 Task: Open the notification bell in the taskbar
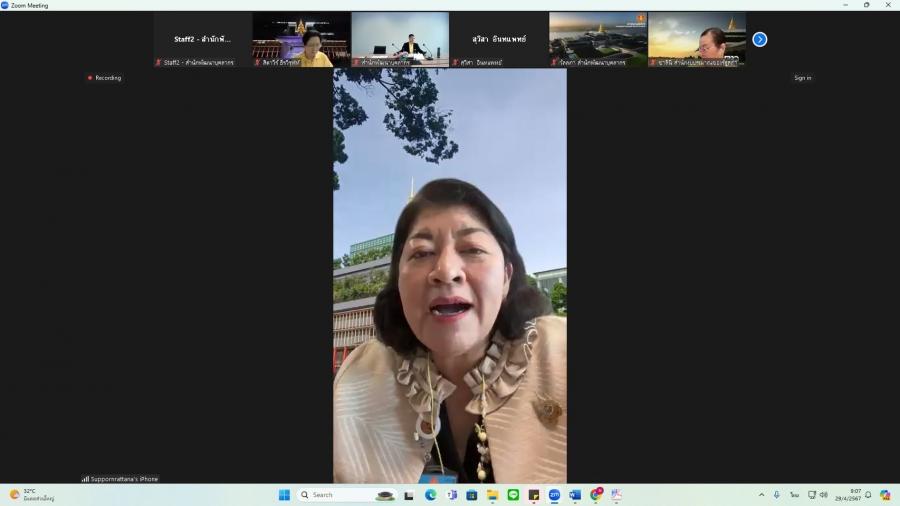point(868,495)
